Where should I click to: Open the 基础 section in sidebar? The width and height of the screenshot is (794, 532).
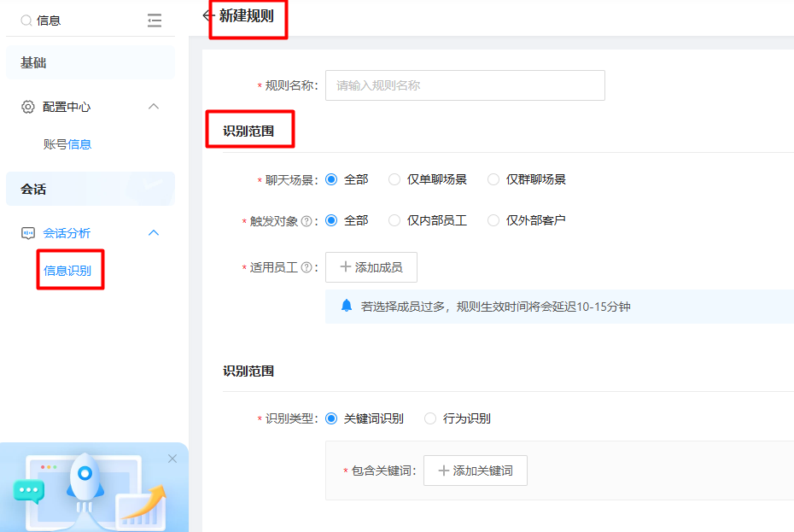(90, 63)
